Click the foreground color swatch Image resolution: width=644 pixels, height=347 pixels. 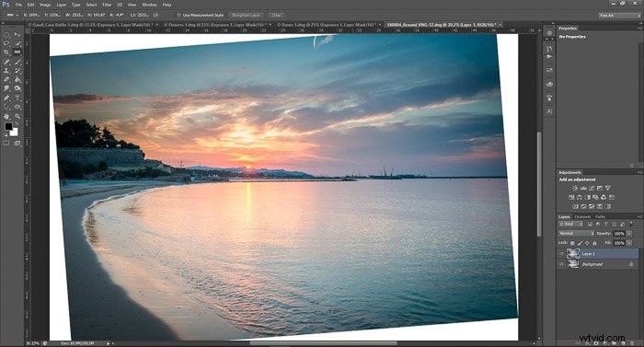pos(8,126)
